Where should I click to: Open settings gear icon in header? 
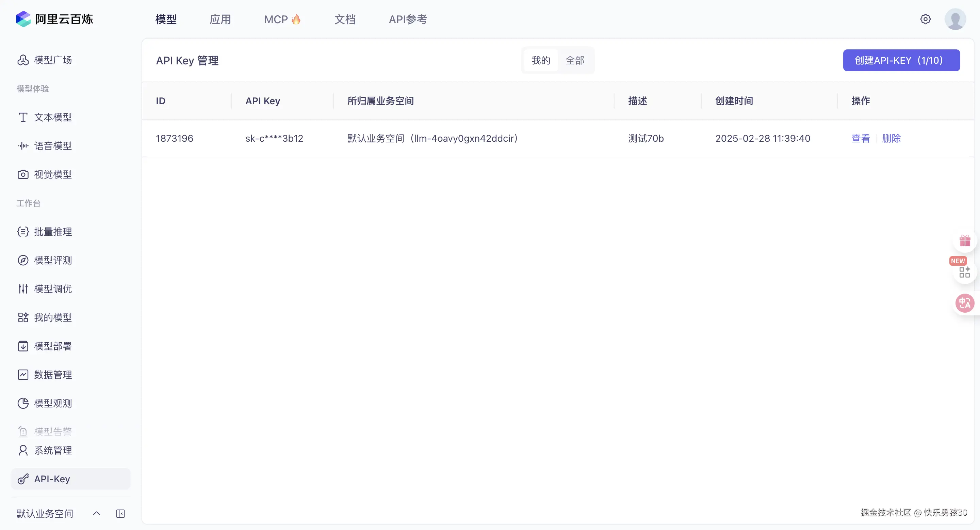[925, 19]
